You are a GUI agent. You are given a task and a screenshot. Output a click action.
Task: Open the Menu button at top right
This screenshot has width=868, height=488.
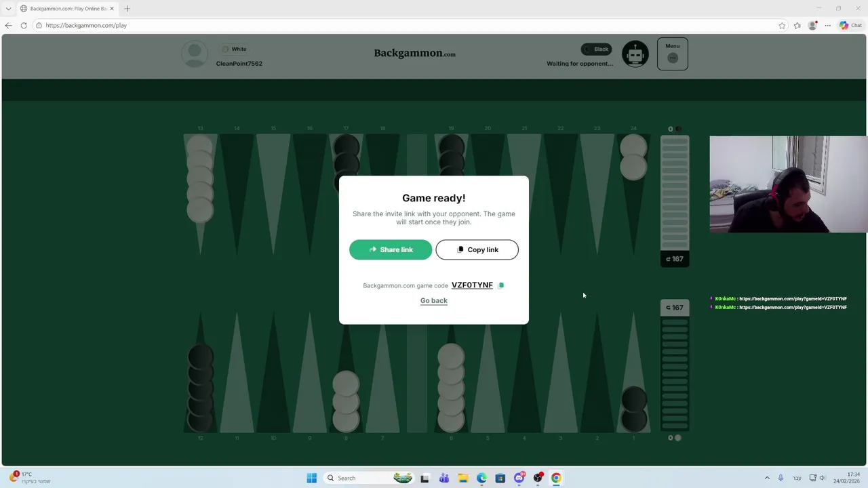pyautogui.click(x=673, y=54)
